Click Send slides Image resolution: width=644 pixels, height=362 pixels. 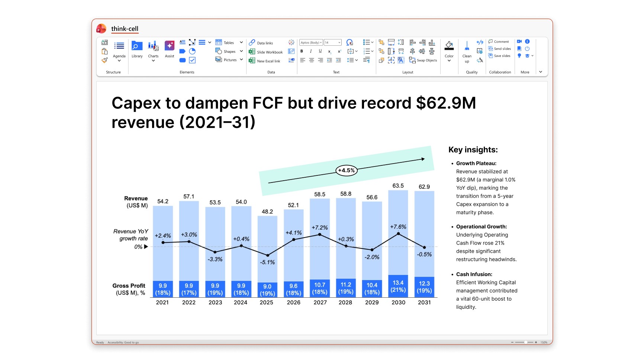pos(499,49)
